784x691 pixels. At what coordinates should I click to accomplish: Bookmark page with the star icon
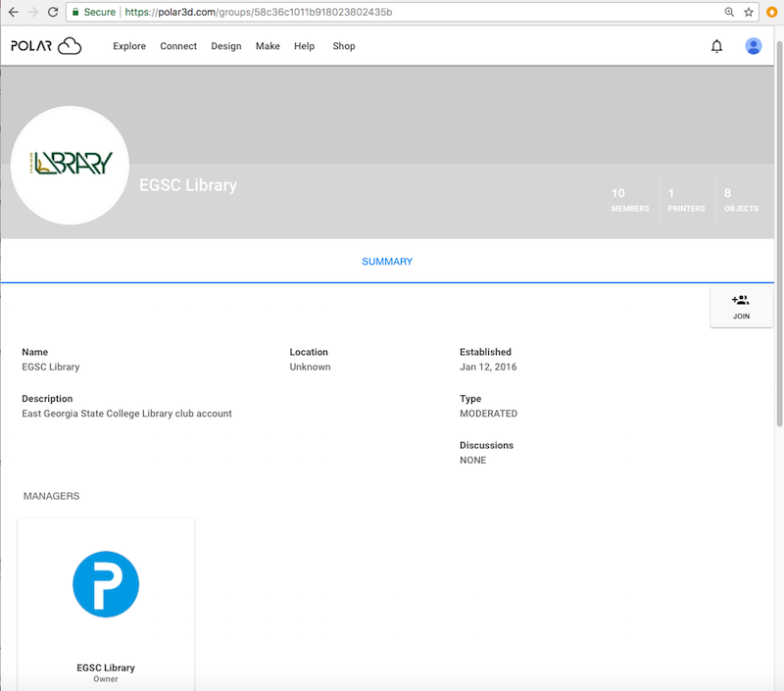pyautogui.click(x=749, y=12)
